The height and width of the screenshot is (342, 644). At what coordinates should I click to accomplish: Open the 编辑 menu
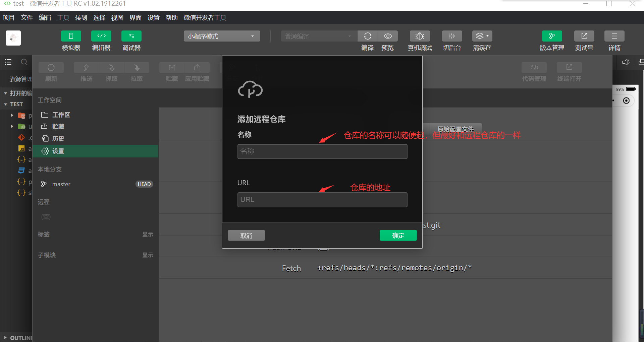click(45, 18)
